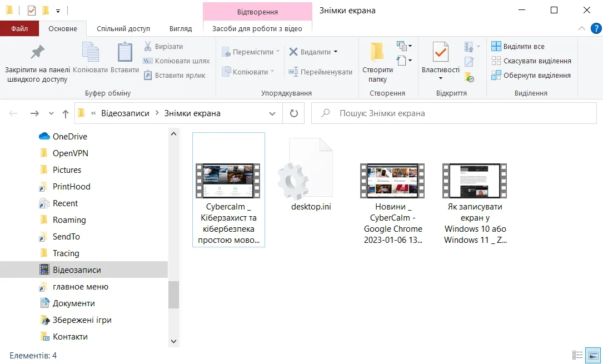Screen dimensions: 603x364
Task: Select Новини CyberCalm Google Chrome video
Action: 392,204
